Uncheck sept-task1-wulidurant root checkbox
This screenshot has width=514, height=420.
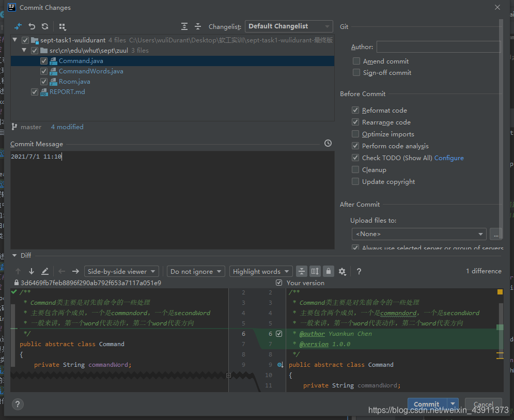(x=25, y=40)
